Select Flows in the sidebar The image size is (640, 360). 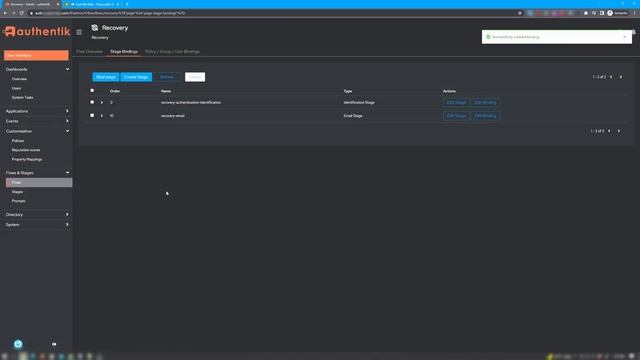pos(39,182)
